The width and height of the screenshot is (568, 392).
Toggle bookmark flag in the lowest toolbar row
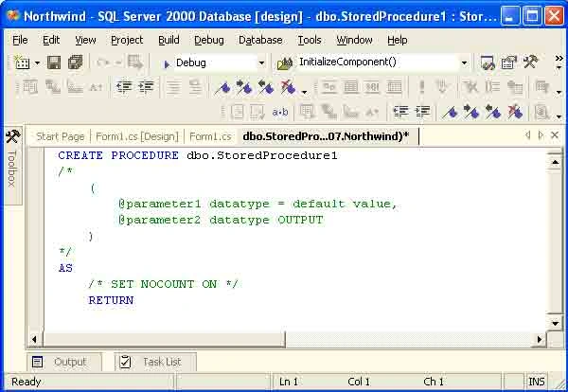[450, 113]
